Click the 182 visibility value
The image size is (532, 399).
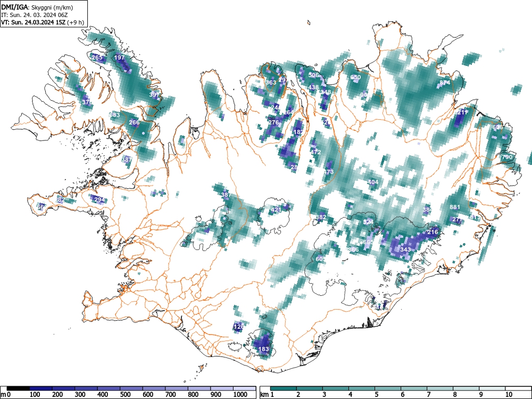click(298, 131)
